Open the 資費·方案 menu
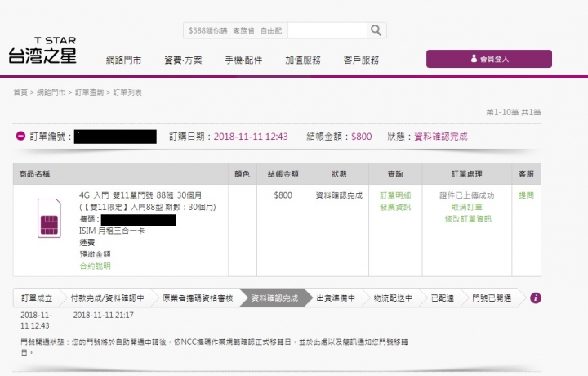This screenshot has width=588, height=376. [183, 60]
